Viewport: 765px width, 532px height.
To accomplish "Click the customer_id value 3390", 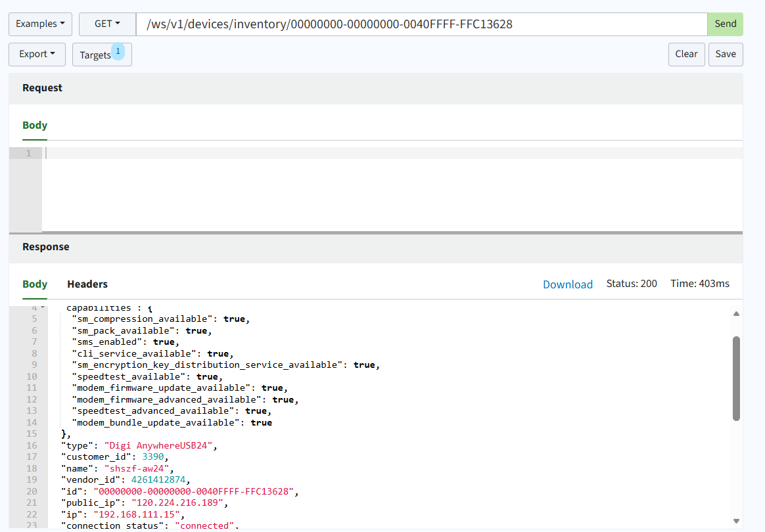I will click(152, 457).
